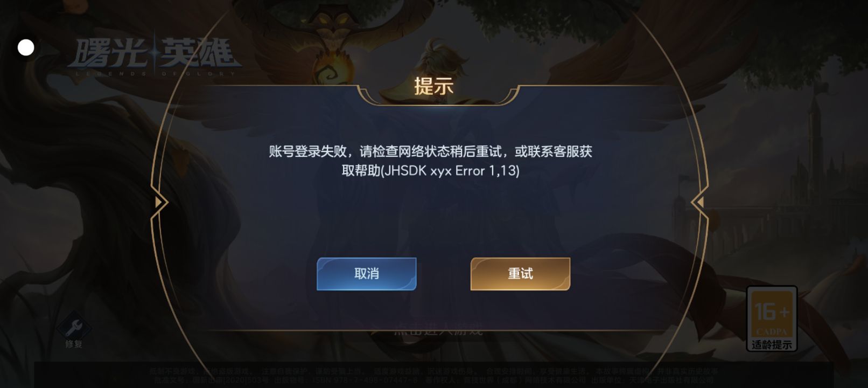
Task: Click the blue 取消 cancel button
Action: (366, 274)
